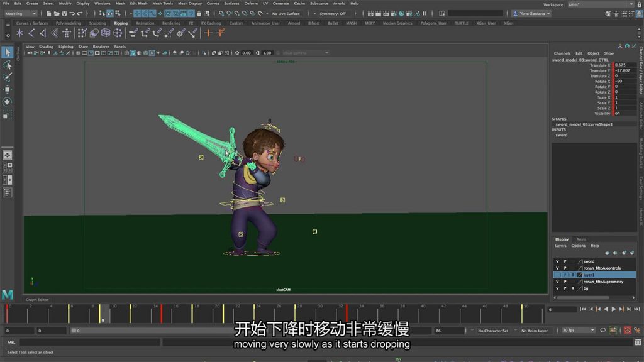Image resolution: width=644 pixels, height=362 pixels.
Task: Open the No Anim Layer dropdown
Action: 535,331
